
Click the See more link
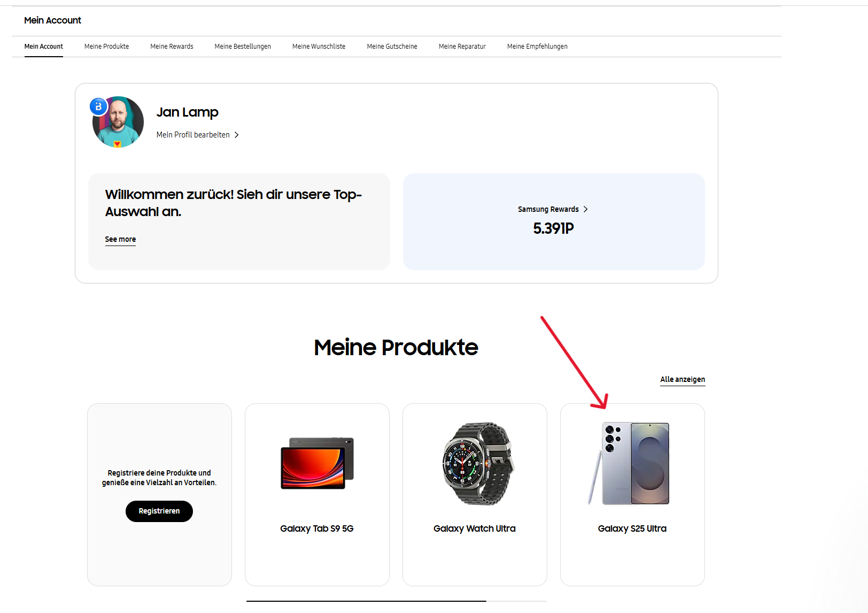(120, 239)
